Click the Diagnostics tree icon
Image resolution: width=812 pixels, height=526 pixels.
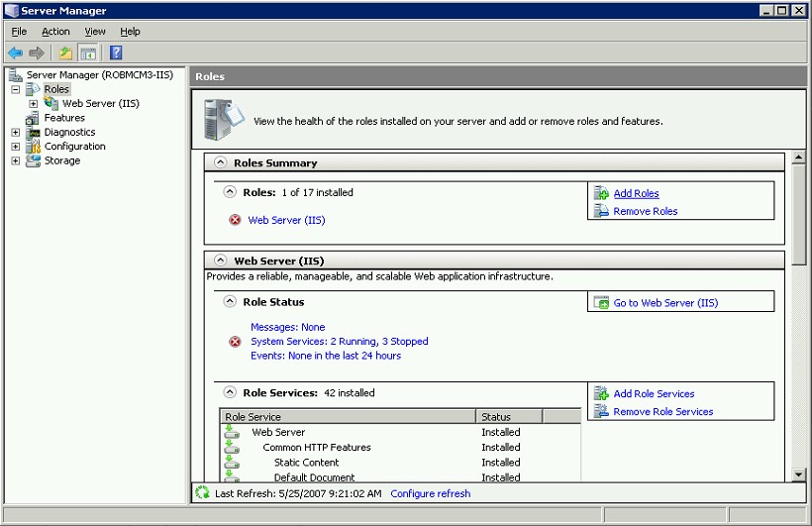coord(33,132)
